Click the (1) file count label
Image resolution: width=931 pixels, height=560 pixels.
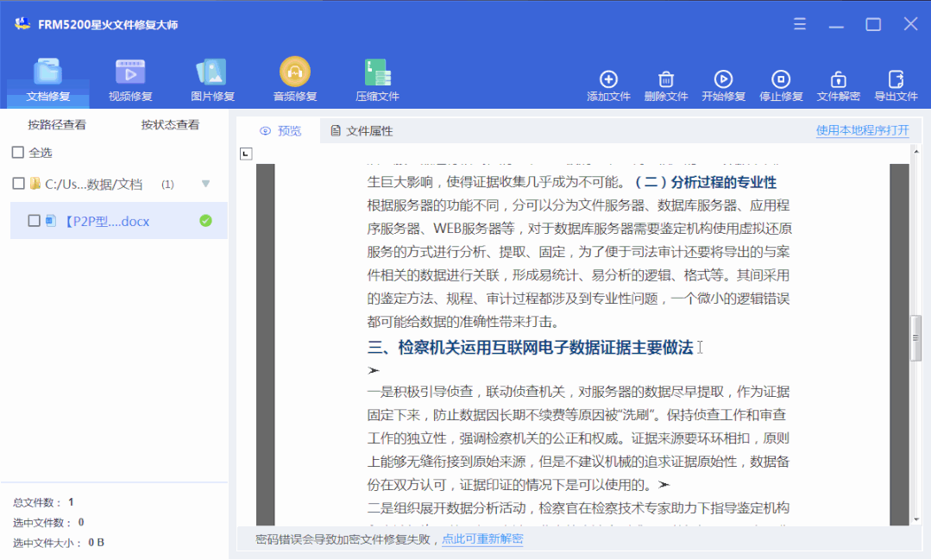(x=167, y=184)
